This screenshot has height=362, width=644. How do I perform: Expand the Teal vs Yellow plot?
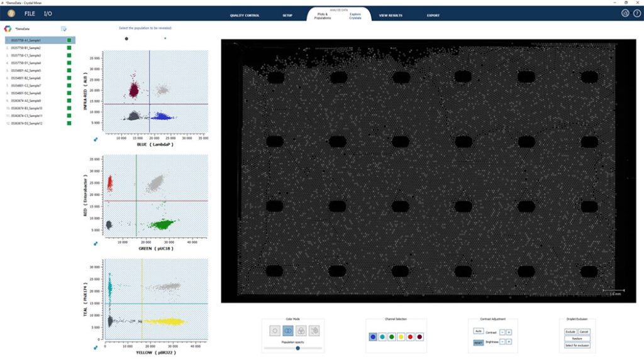(x=96, y=347)
